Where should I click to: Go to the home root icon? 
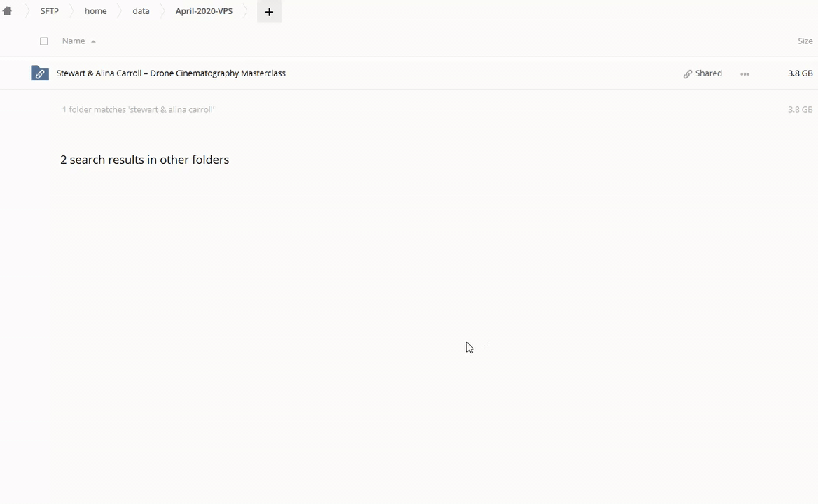coord(7,11)
